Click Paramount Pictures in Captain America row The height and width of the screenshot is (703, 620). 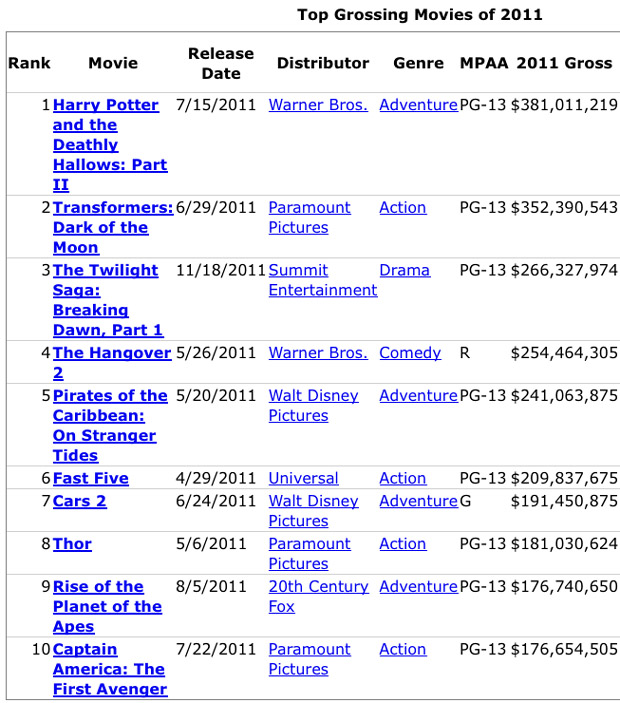coord(309,660)
